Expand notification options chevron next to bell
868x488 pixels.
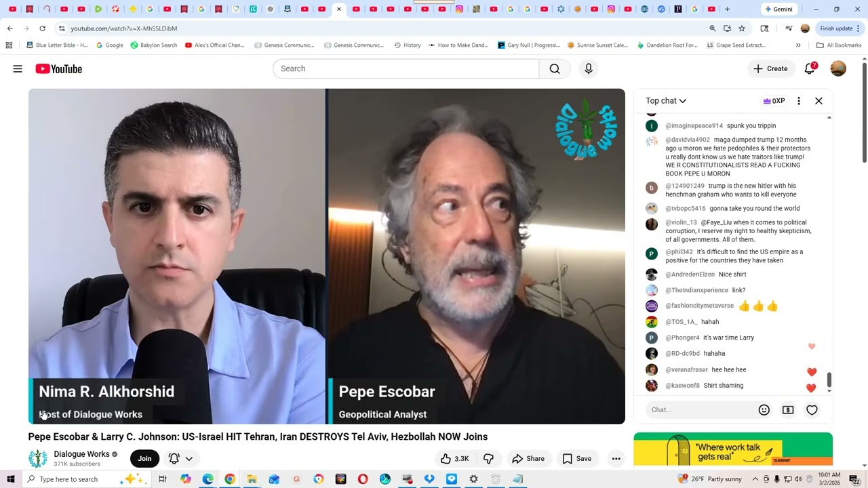tap(189, 459)
